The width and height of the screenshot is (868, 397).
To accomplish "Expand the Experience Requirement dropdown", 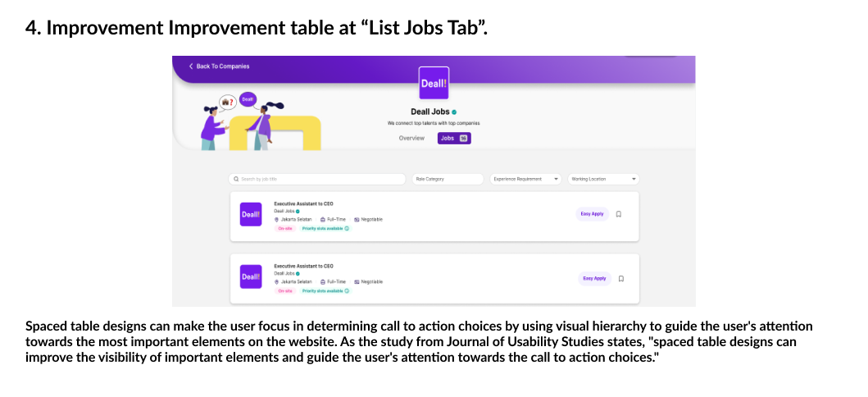I will click(525, 179).
